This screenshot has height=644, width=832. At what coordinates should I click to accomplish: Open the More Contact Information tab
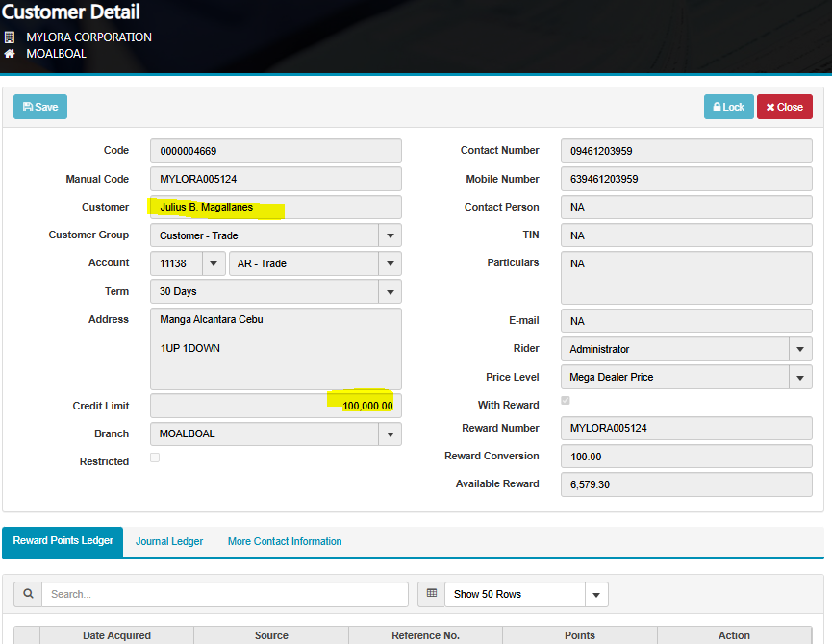285,541
